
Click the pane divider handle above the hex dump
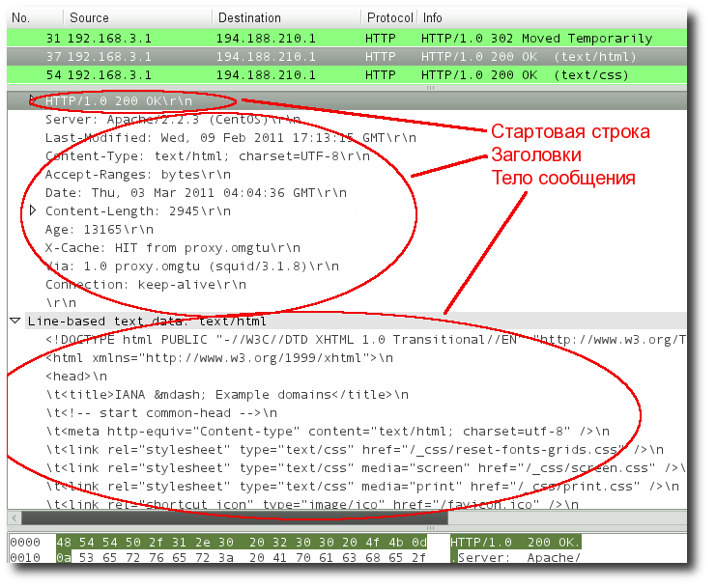pyautogui.click(x=430, y=528)
